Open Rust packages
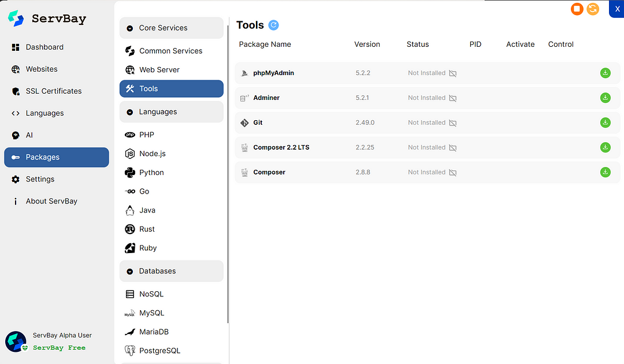The height and width of the screenshot is (364, 624). tap(171, 229)
